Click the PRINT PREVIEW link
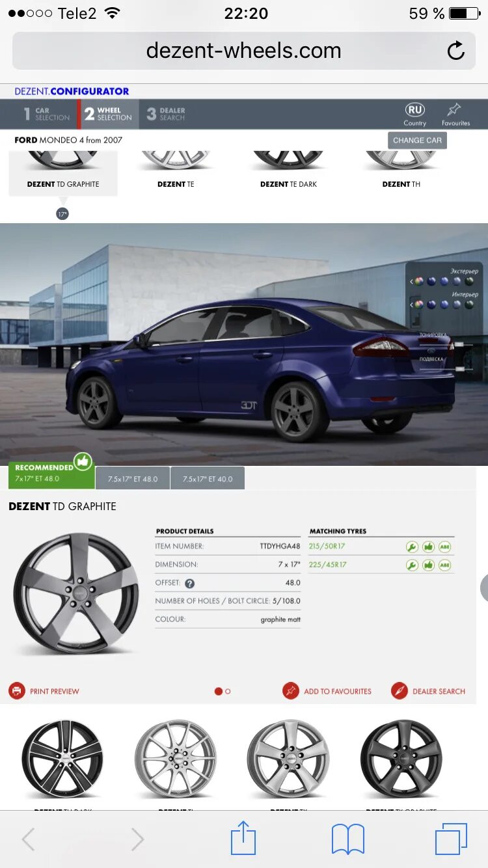Viewport: 488px width, 868px height. click(55, 691)
